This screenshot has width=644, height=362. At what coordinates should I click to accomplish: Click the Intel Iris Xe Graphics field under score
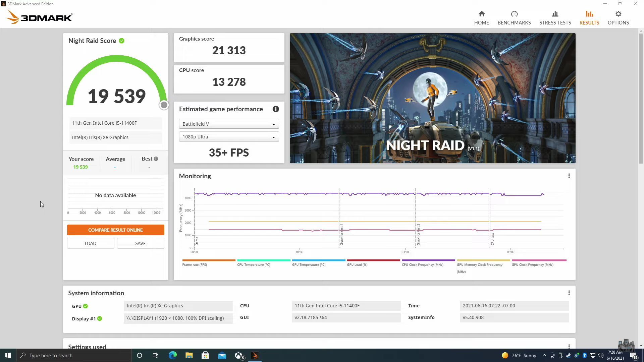[115, 137]
